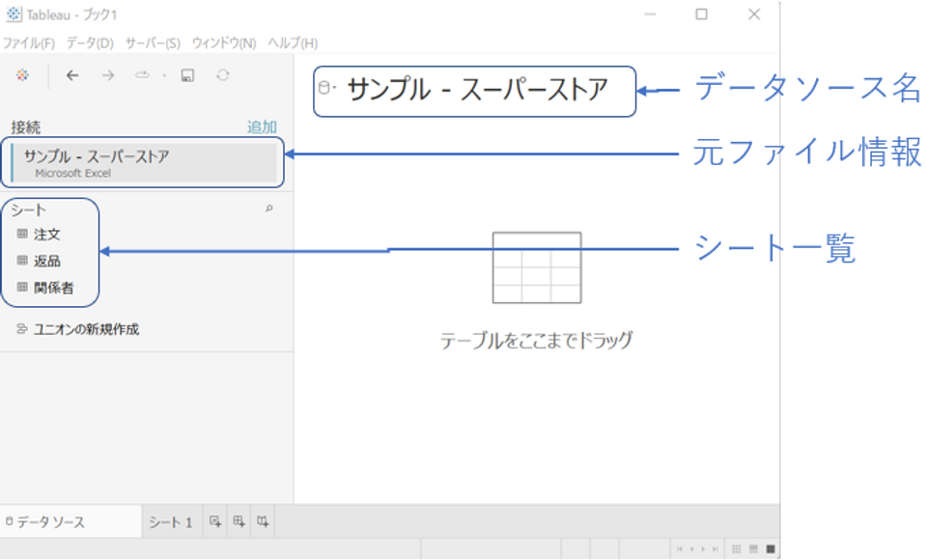
Task: Click the Tableau app icon in the title bar
Action: click(x=14, y=14)
